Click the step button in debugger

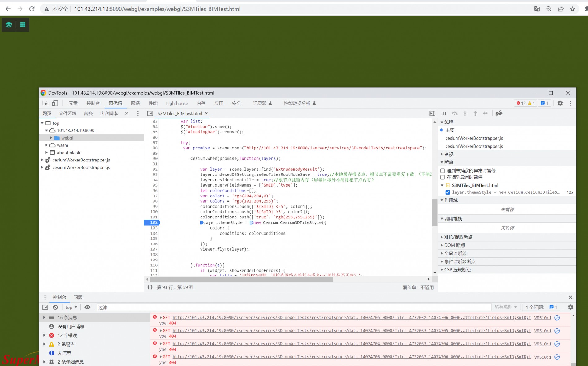click(485, 113)
